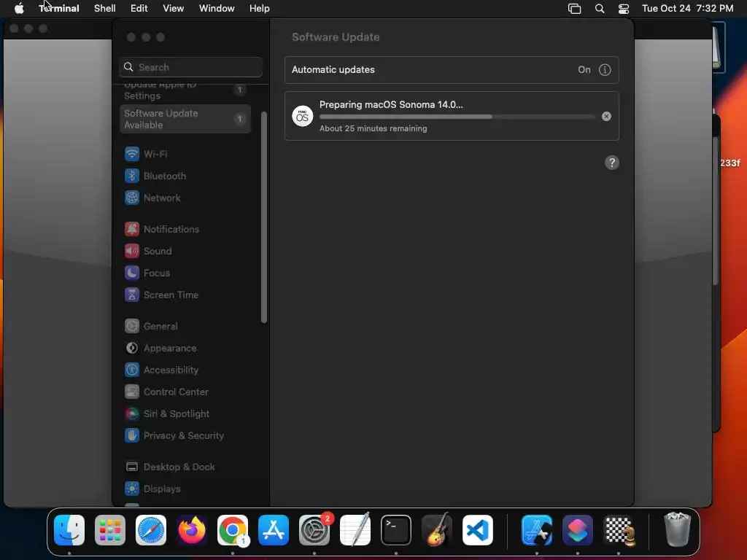This screenshot has height=560, width=747.
Task: Open TextEdit from the Dock
Action: [355, 530]
